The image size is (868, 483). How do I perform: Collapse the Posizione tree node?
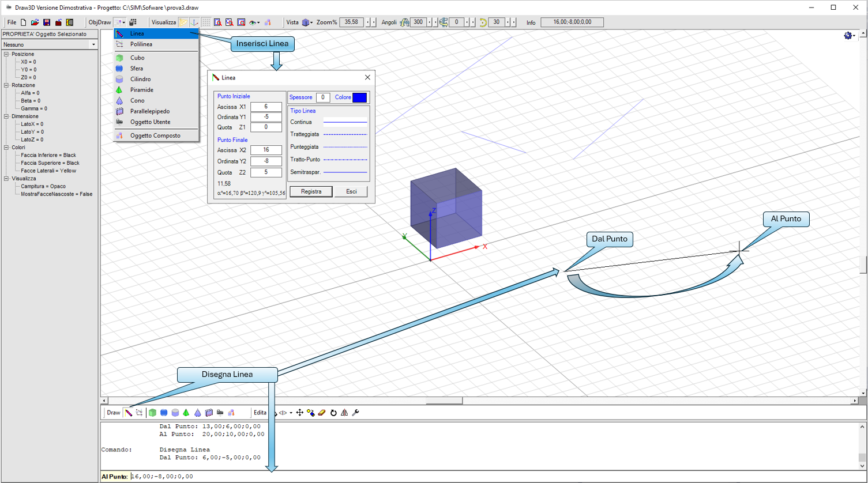coord(6,54)
